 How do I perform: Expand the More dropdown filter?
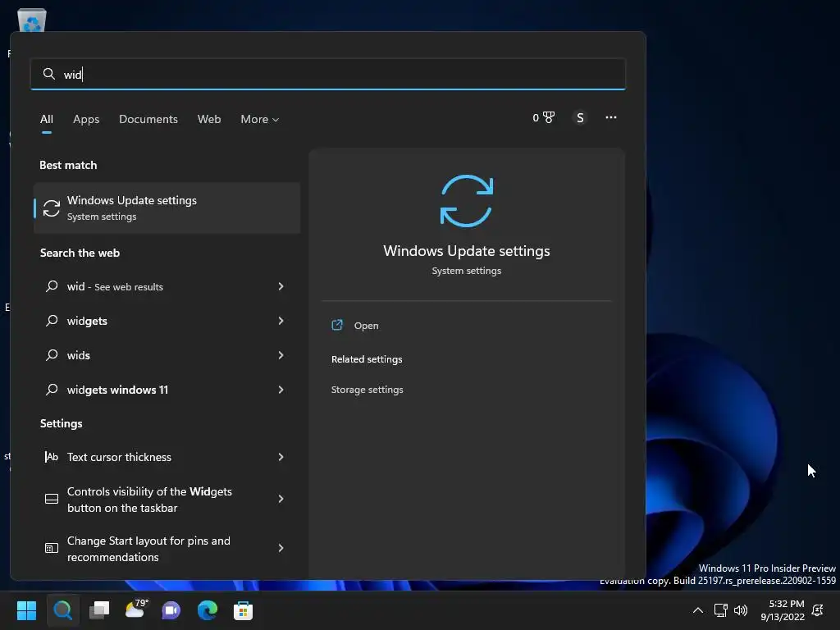260,119
